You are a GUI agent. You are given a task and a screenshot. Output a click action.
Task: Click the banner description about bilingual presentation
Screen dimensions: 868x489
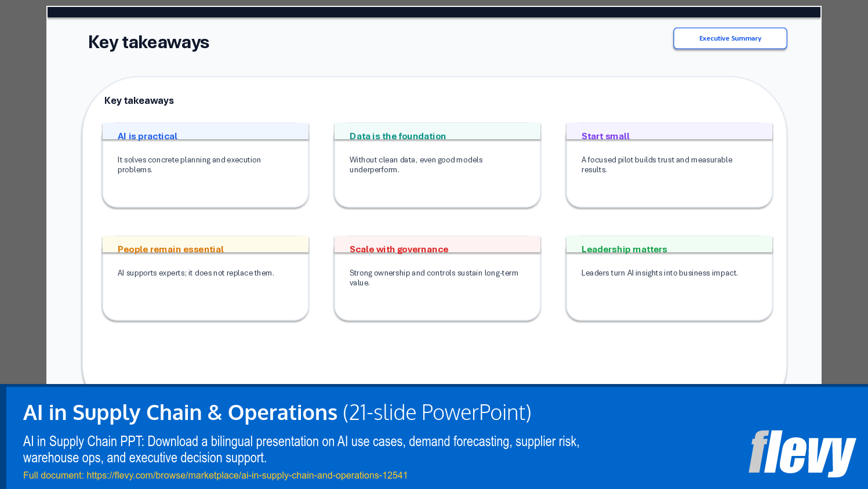302,450
